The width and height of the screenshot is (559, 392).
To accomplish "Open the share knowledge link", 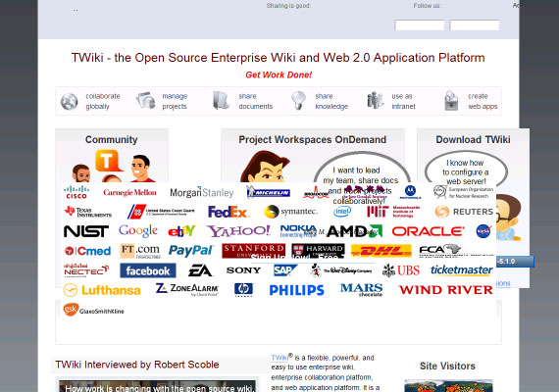I will 331,101.
